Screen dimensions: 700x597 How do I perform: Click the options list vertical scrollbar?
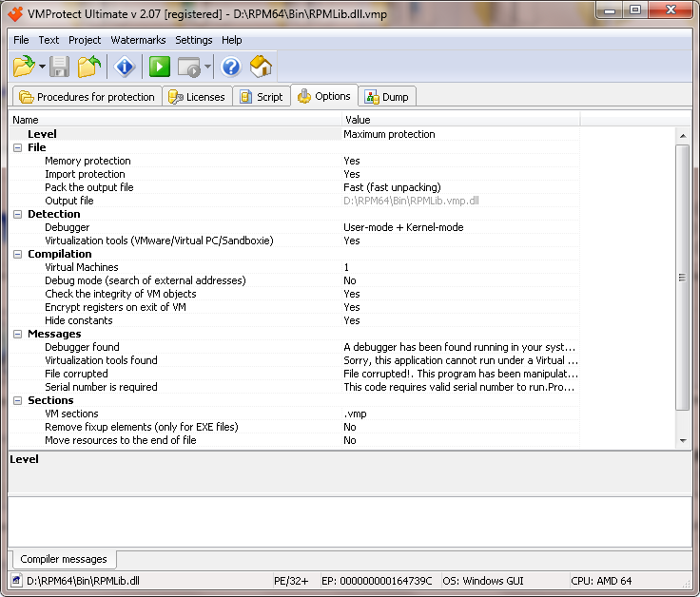[682, 278]
